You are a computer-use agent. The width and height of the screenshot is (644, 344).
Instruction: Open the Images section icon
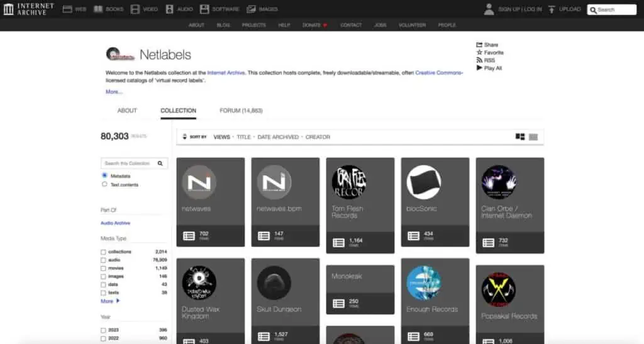point(252,9)
